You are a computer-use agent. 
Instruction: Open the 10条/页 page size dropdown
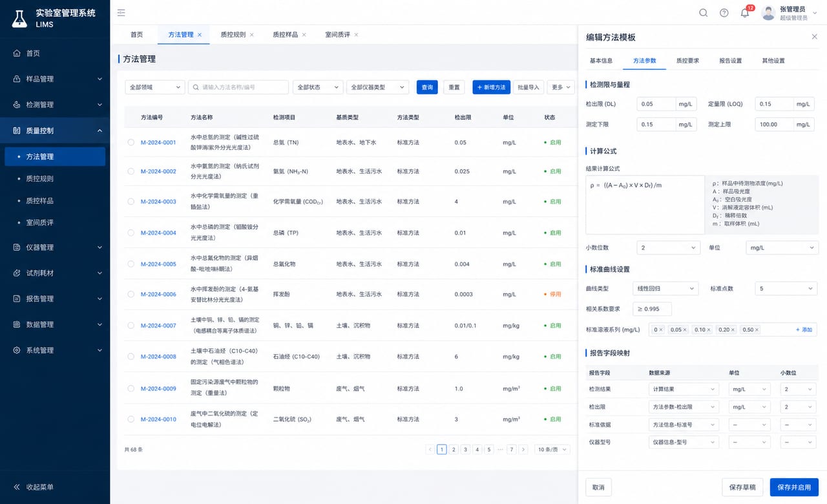[x=553, y=450]
